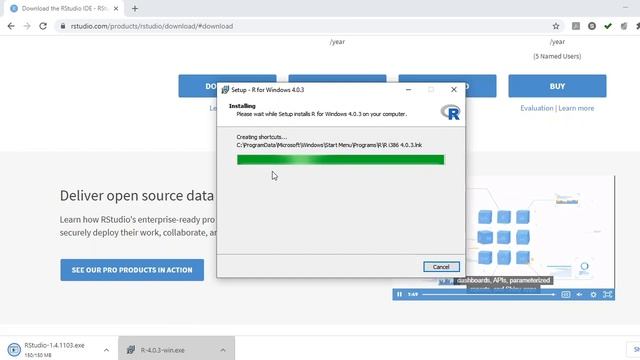Open the Evaluation link

point(536,108)
